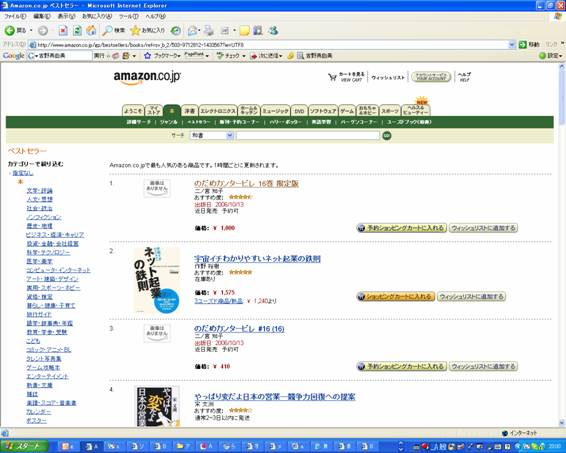Click the Research book icon in the toolbar
Screen dimensions: 566x453
[258, 31]
